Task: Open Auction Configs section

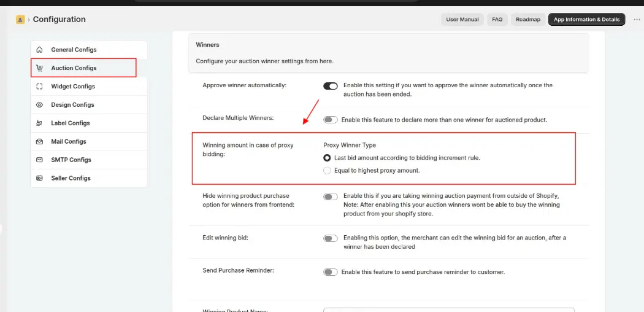Action: (89, 68)
